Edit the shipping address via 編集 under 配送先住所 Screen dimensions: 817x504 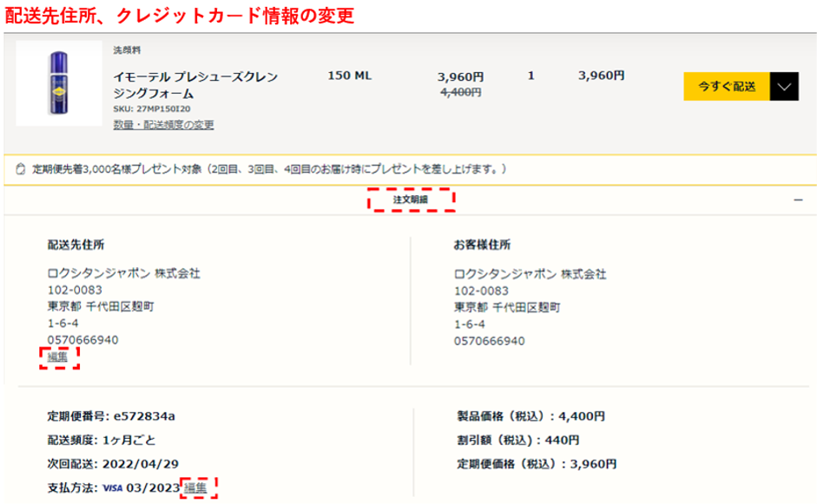click(x=58, y=357)
